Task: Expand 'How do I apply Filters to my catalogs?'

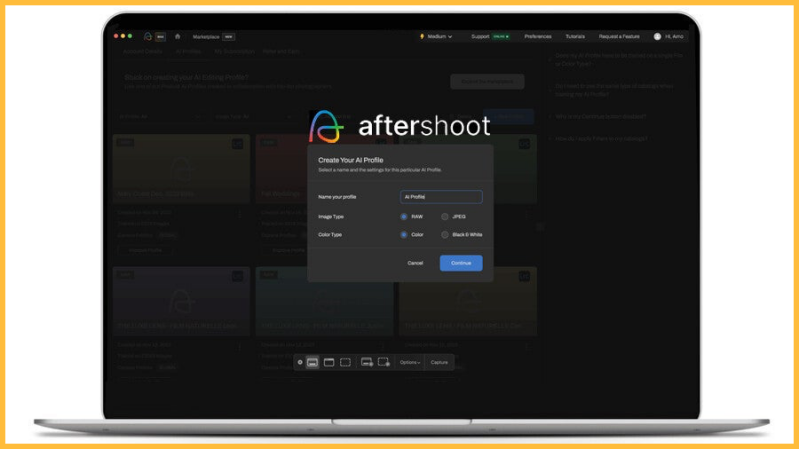Action: click(601, 139)
